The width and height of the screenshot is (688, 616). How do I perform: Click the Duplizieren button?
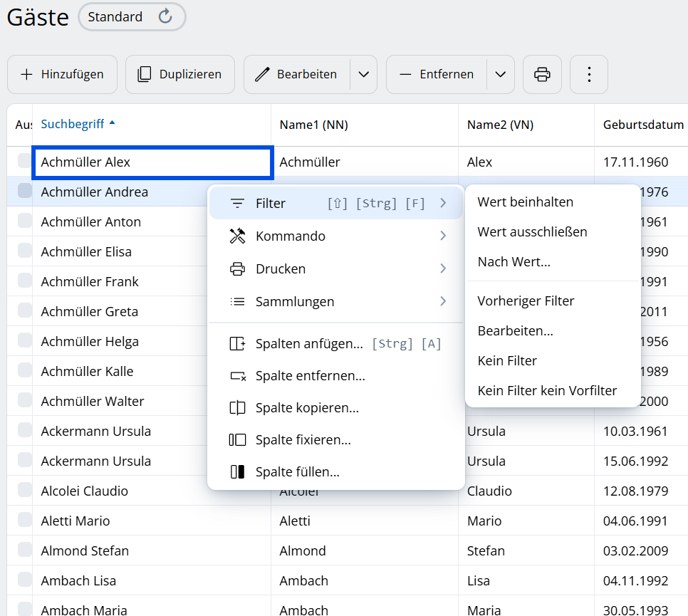click(x=180, y=75)
